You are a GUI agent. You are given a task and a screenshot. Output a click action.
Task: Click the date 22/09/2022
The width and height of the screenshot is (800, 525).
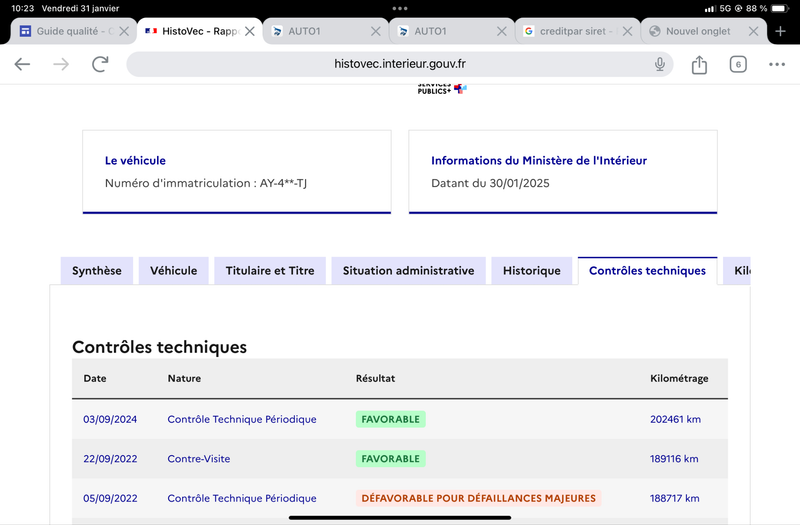pos(110,459)
